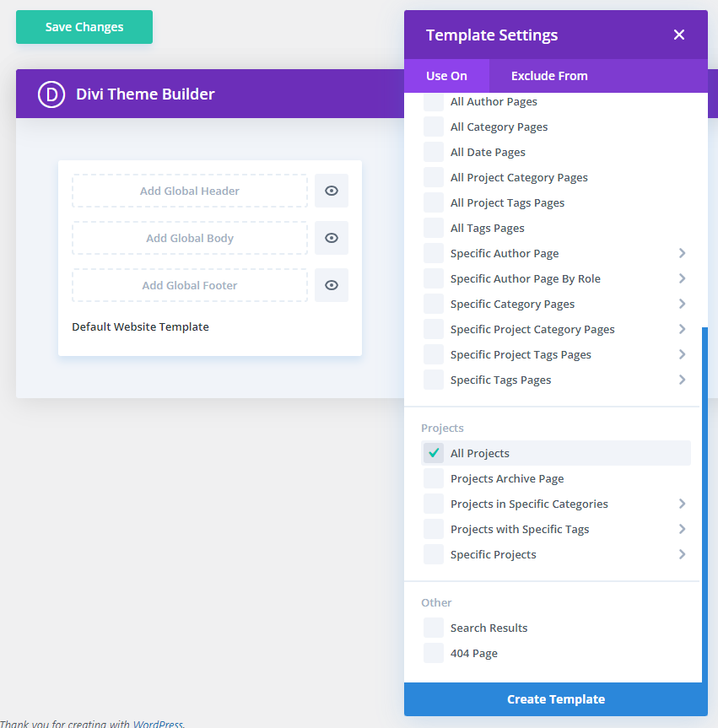Check the All Author Pages checkbox

[x=434, y=102]
